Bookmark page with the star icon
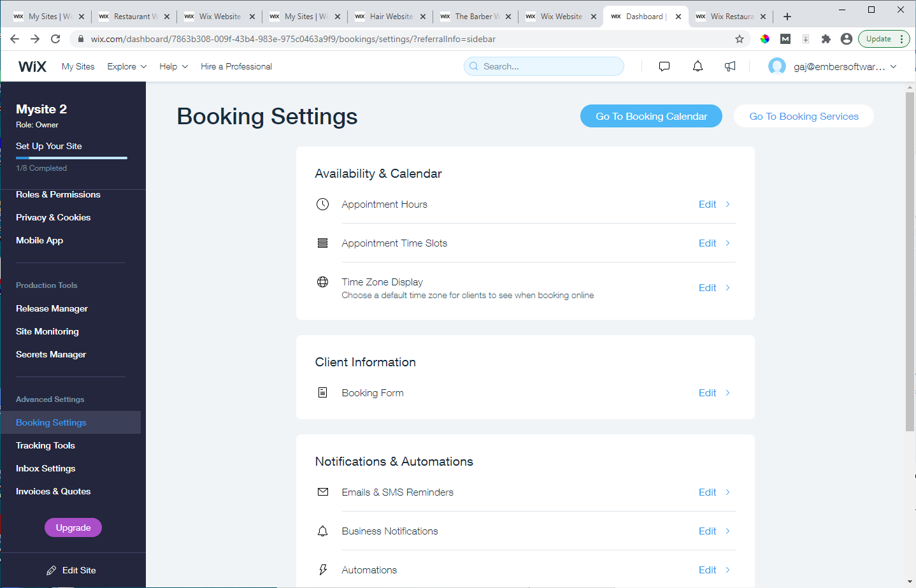The image size is (916, 588). click(x=740, y=39)
